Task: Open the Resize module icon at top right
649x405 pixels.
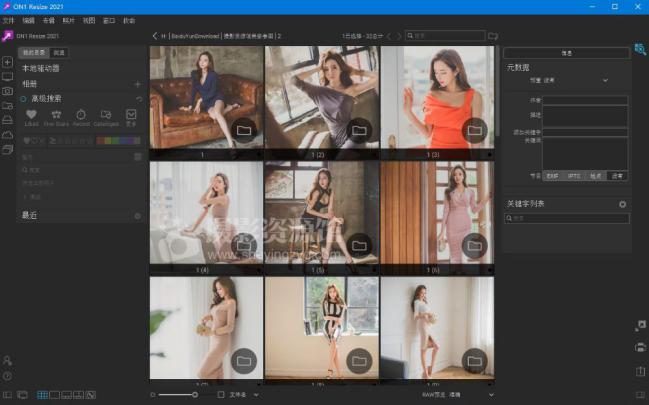Action: coord(640,48)
